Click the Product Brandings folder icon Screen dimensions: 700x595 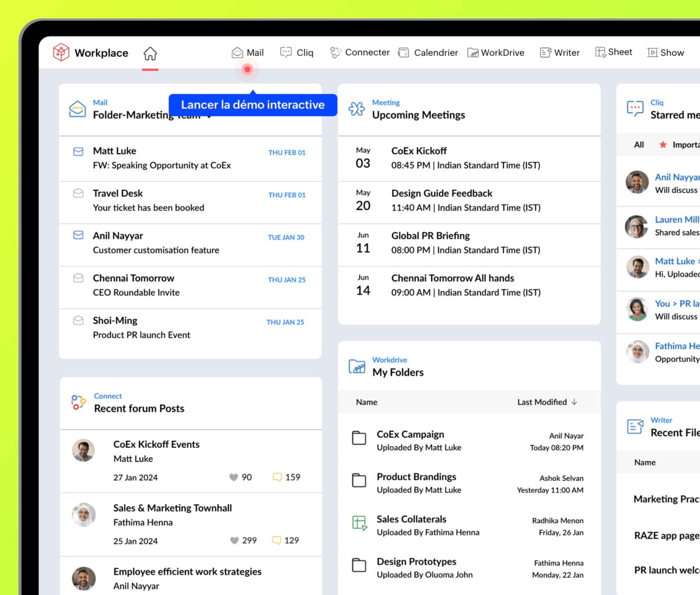359,481
